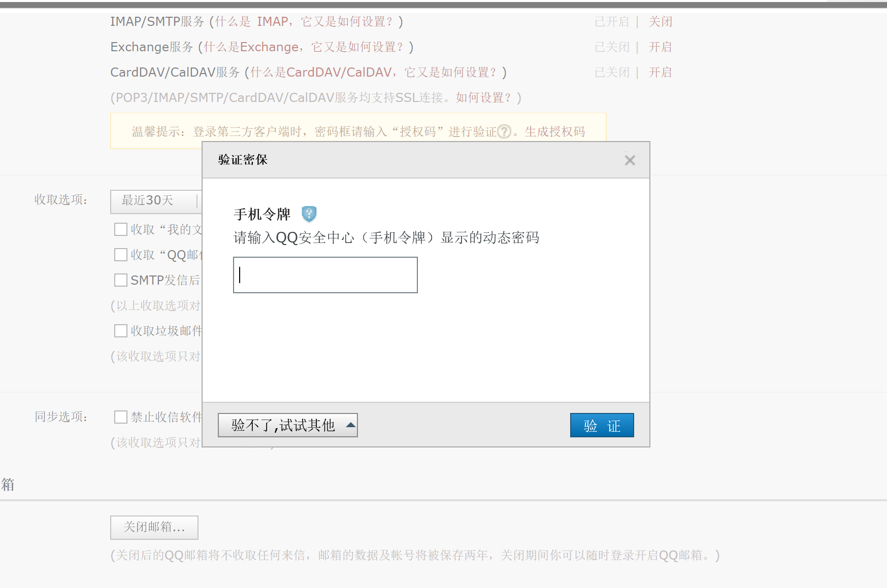Click 已关闭 status for Exchange service
Screen dimensions: 887x588
(x=612, y=47)
